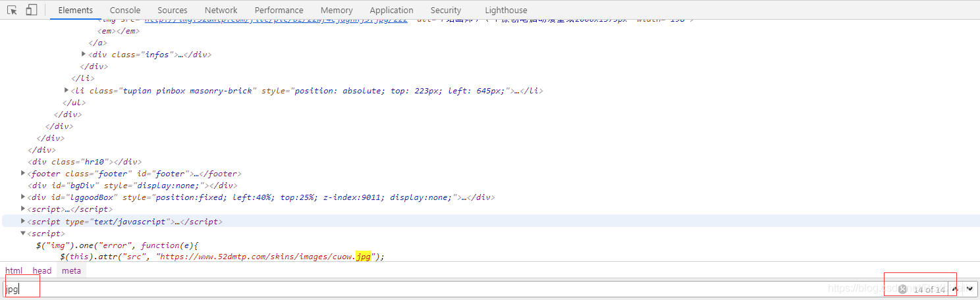
Task: Expand the footer element node
Action: click(24, 174)
